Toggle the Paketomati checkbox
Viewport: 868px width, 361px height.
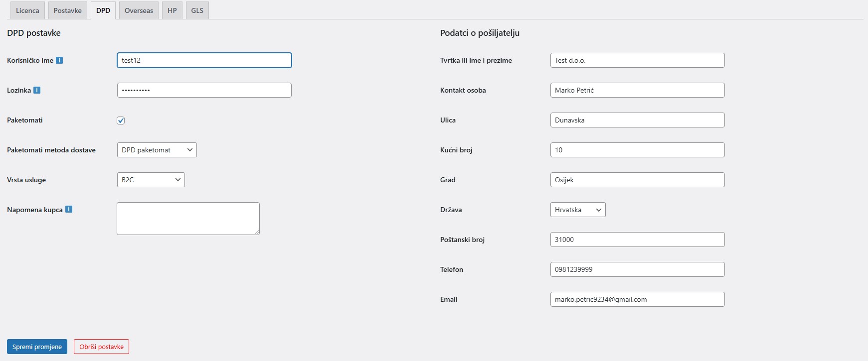121,120
